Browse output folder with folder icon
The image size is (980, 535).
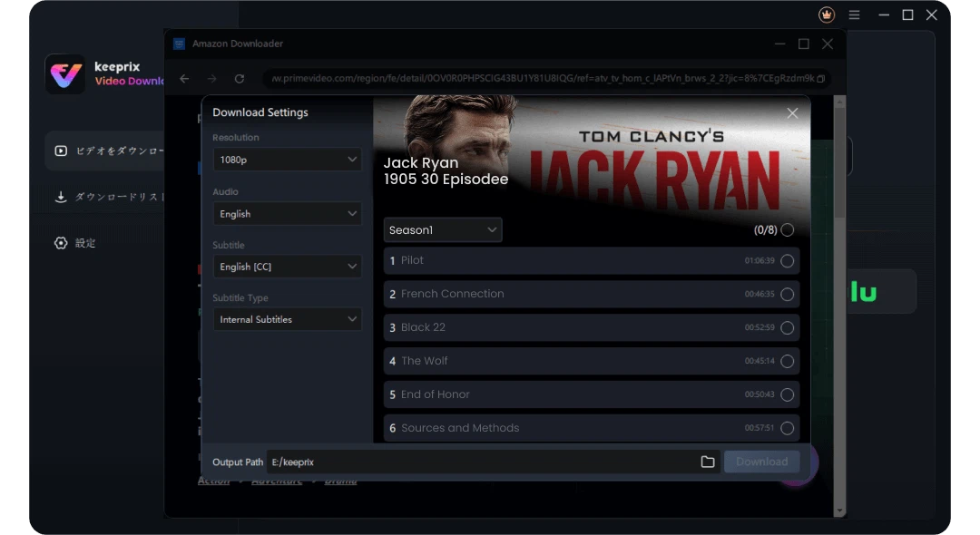pos(708,462)
